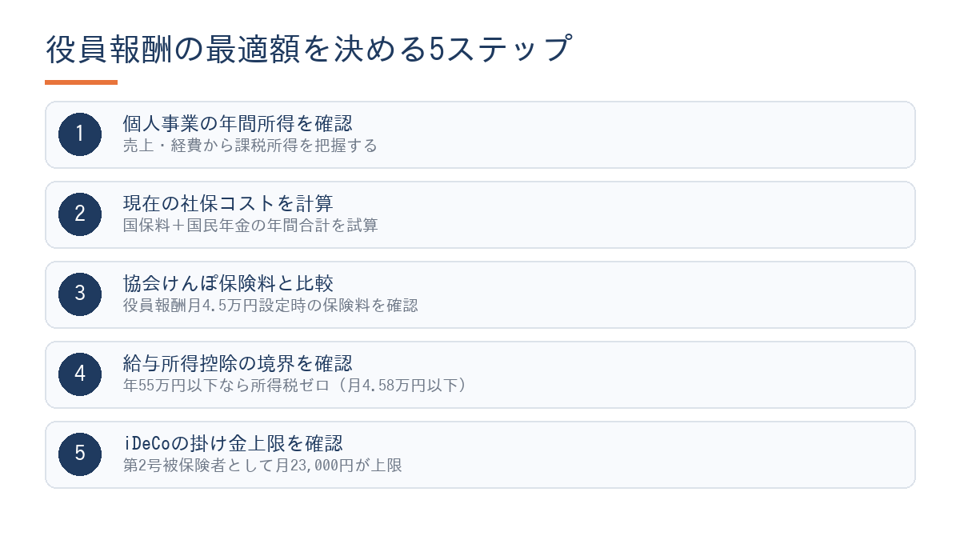Image resolution: width=960 pixels, height=560 pixels.
Task: Select heading 給与所得控除の境界を確認
Action: (238, 364)
